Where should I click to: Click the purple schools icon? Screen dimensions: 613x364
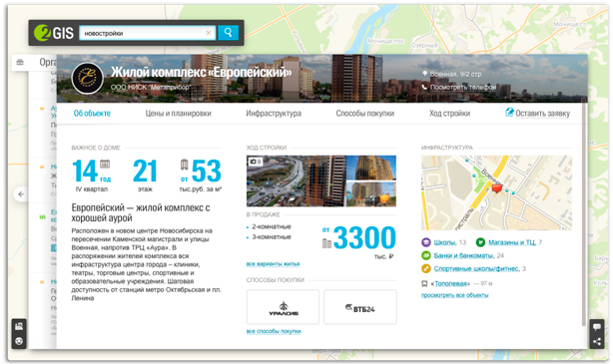(x=425, y=242)
